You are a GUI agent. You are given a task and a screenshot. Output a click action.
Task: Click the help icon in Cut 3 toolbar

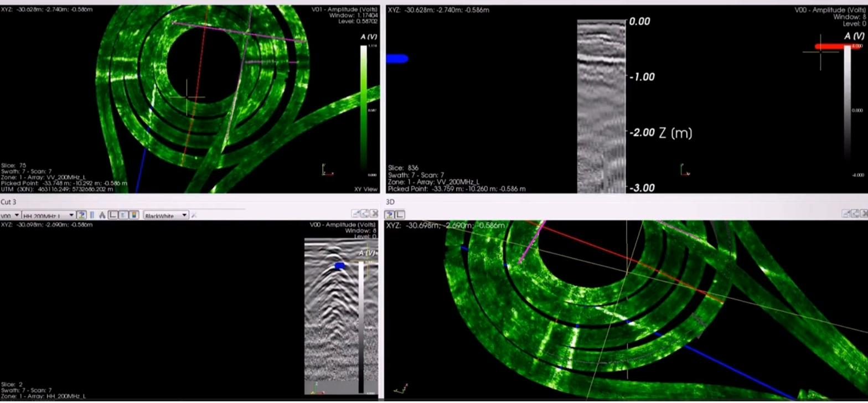pos(81,215)
